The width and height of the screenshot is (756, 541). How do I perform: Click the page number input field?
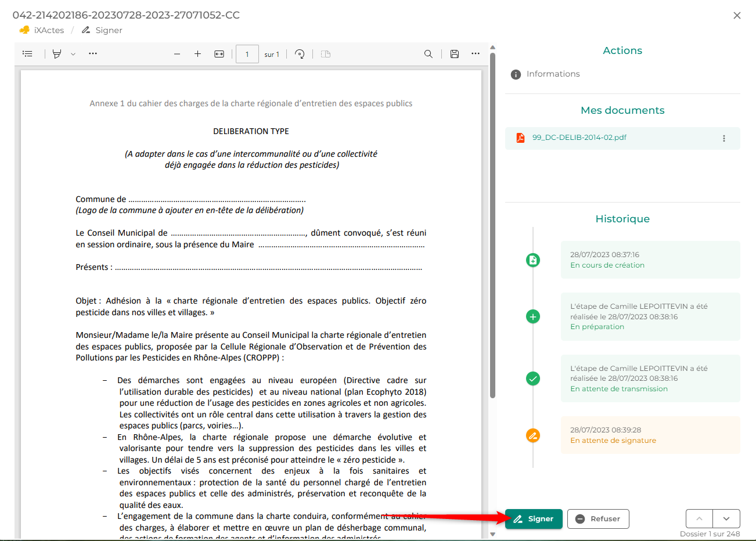click(x=247, y=54)
